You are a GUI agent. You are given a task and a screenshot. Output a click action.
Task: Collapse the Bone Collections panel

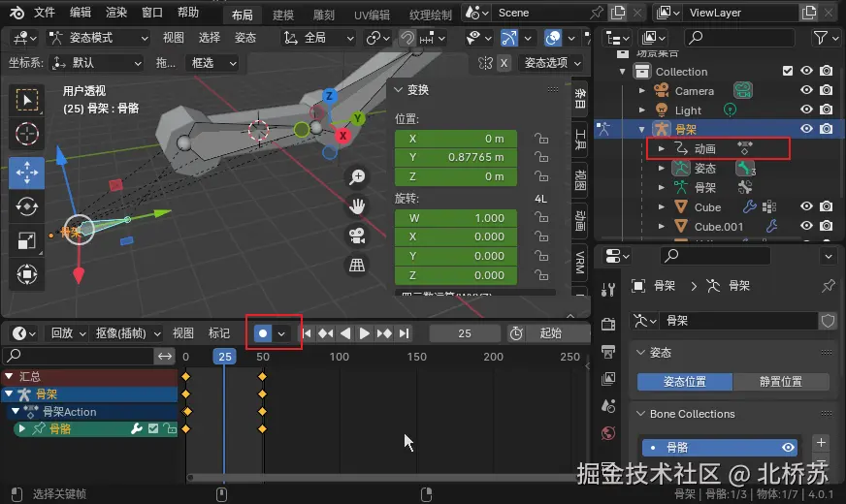pyautogui.click(x=640, y=414)
